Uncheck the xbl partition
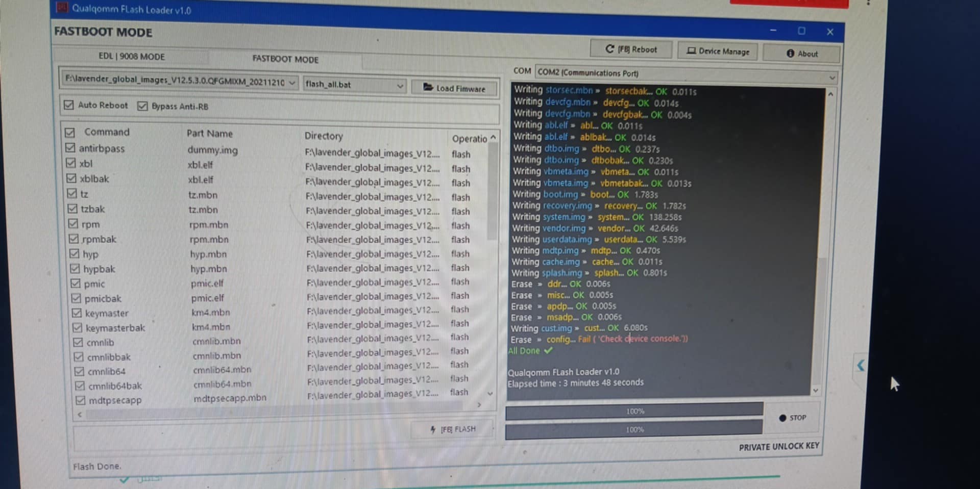Image resolution: width=980 pixels, height=489 pixels. coord(71,163)
